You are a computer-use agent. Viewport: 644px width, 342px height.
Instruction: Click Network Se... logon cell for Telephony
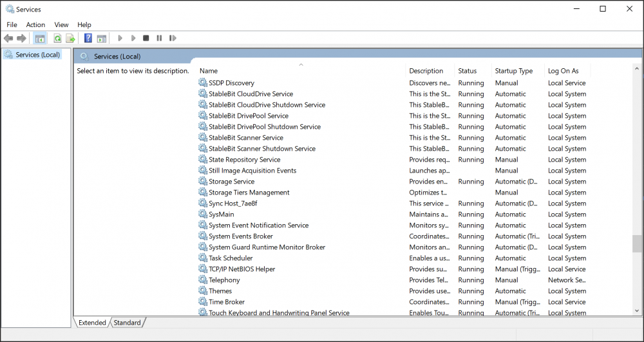(567, 280)
